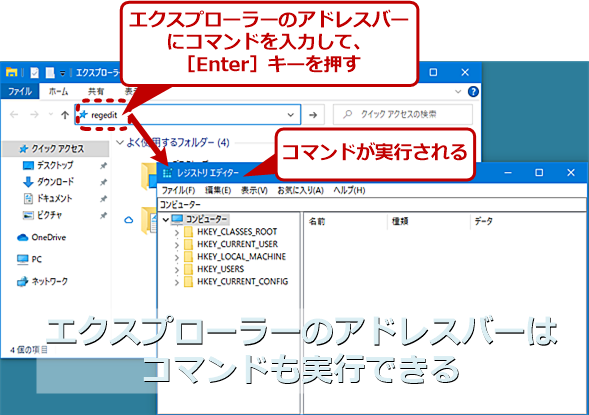Viewport: 589px width, 415px height.
Task: Open the ファイル(F) menu in Registry Editor
Action: (178, 190)
